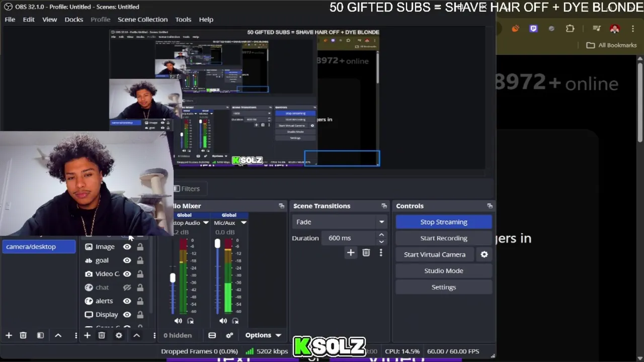This screenshot has height=362, width=644.
Task: Click Start Recording button
Action: click(x=444, y=238)
